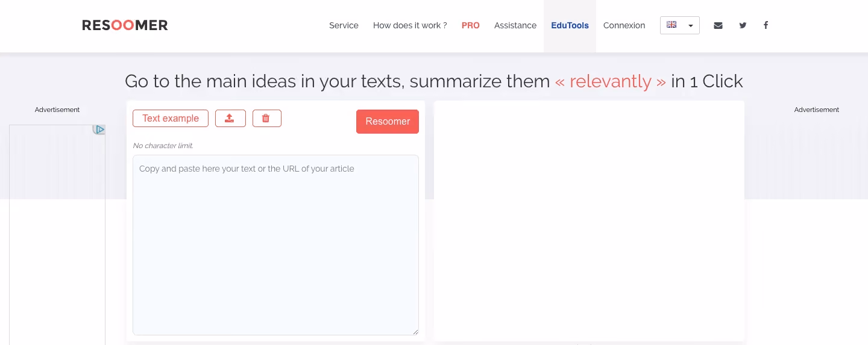Click the left "Advertisement" label
This screenshot has width=868, height=345.
[57, 110]
